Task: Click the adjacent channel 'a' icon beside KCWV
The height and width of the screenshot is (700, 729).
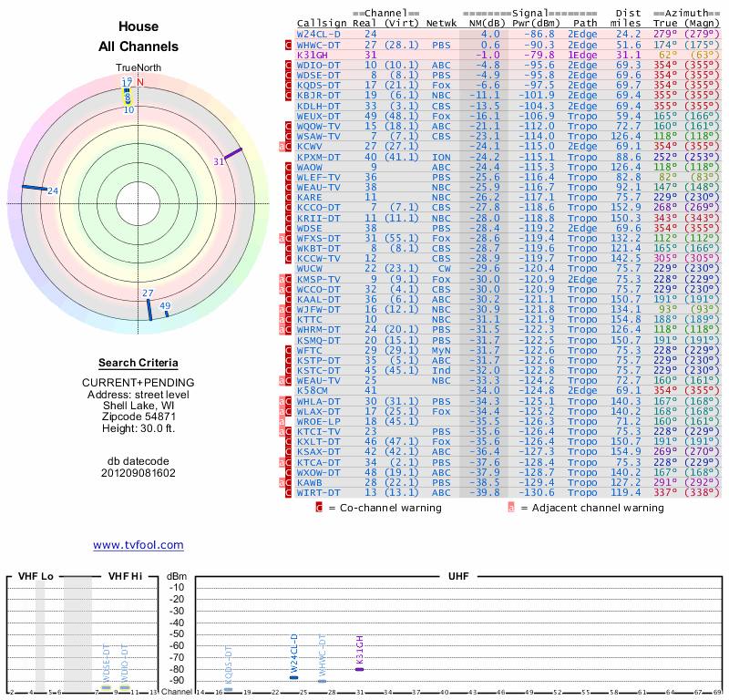Action: pyautogui.click(x=282, y=147)
